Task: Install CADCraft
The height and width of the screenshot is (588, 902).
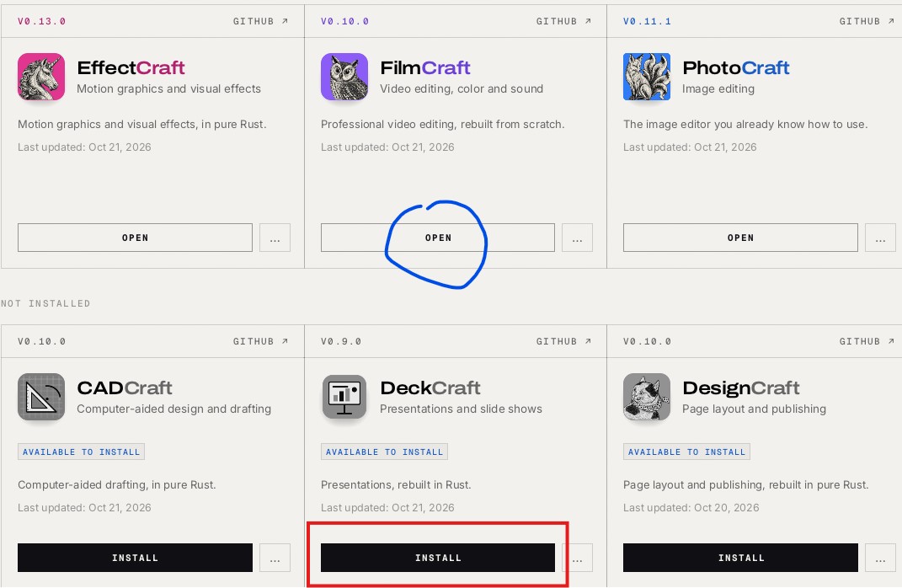Action: point(136,558)
